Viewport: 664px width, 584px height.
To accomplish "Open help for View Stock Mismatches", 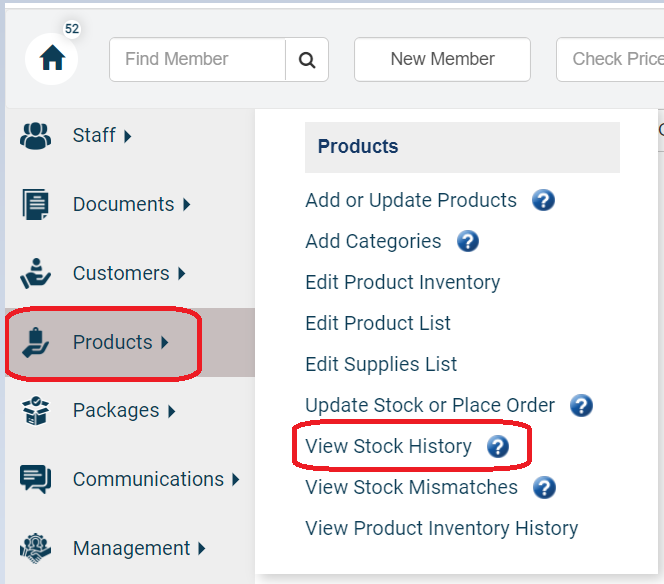I will pyautogui.click(x=544, y=487).
